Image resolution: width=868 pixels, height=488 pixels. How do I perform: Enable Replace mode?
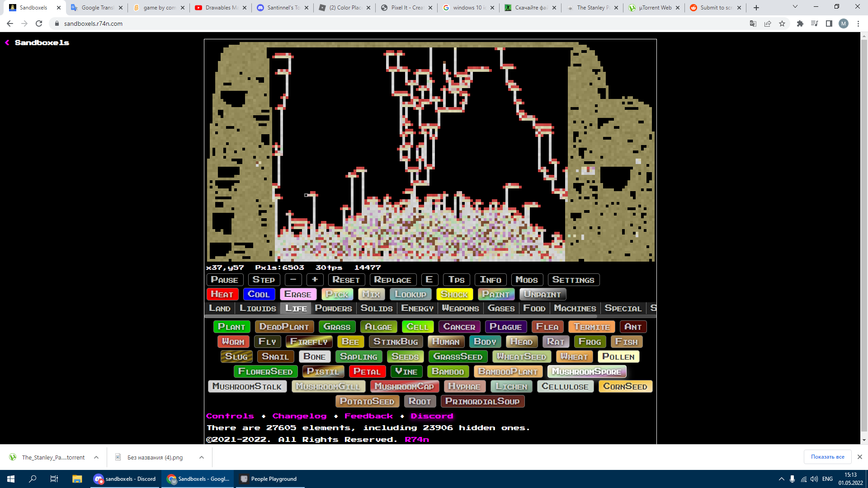[392, 280]
